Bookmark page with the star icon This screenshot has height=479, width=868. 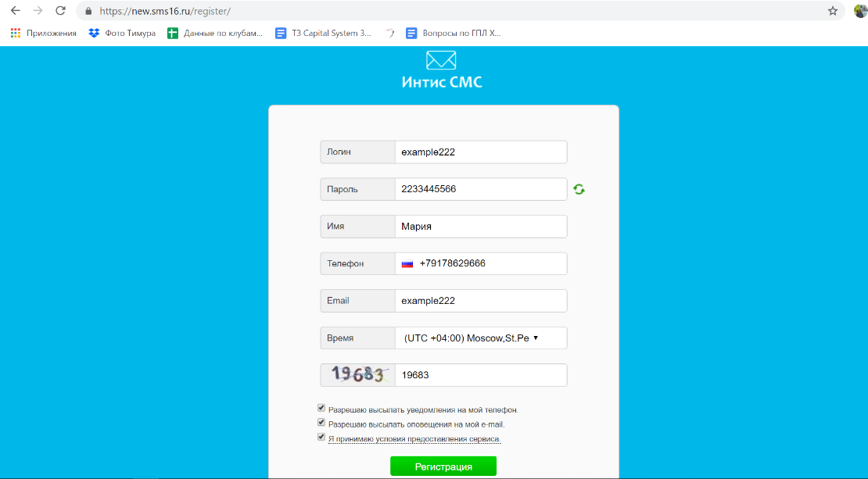point(833,11)
